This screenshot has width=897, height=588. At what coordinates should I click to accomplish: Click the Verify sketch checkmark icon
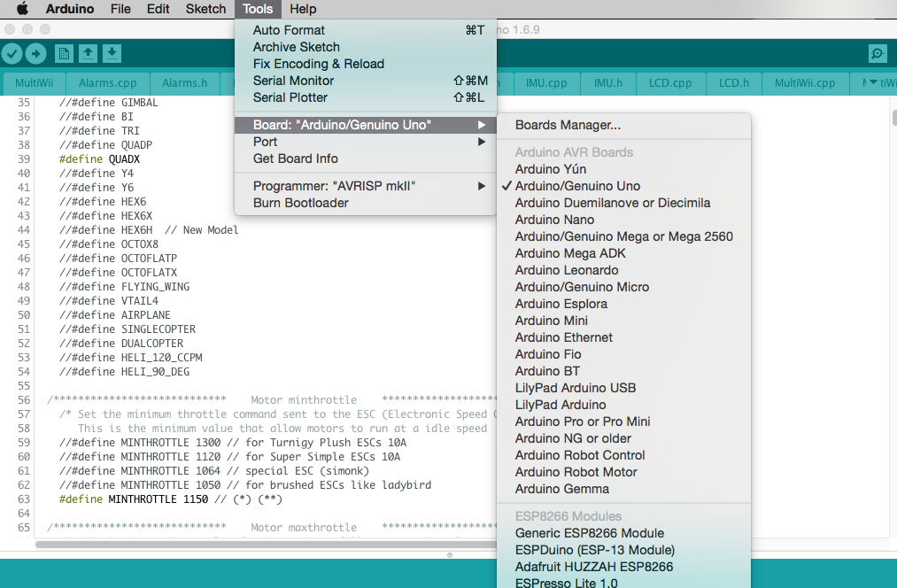tap(12, 54)
